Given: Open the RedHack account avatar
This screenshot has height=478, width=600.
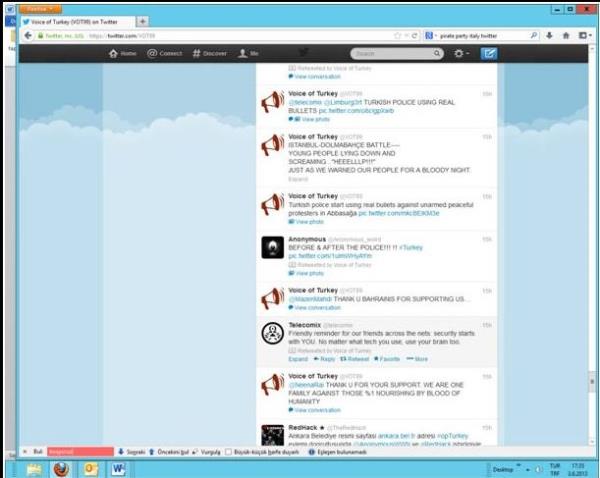Looking at the screenshot, I should 272,435.
